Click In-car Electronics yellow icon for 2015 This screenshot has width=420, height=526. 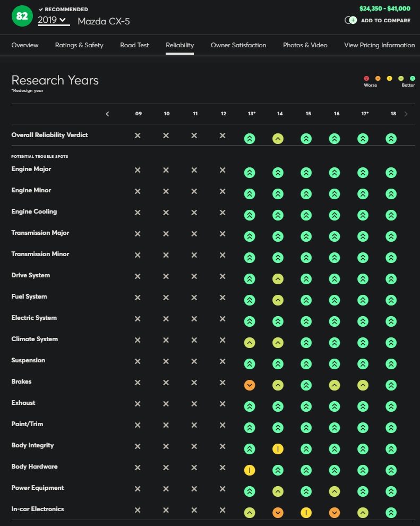point(306,513)
